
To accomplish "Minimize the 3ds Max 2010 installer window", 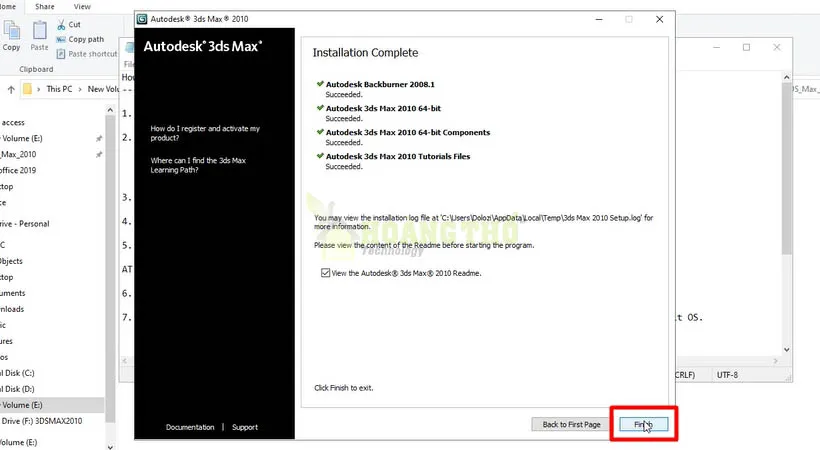I will 599,19.
